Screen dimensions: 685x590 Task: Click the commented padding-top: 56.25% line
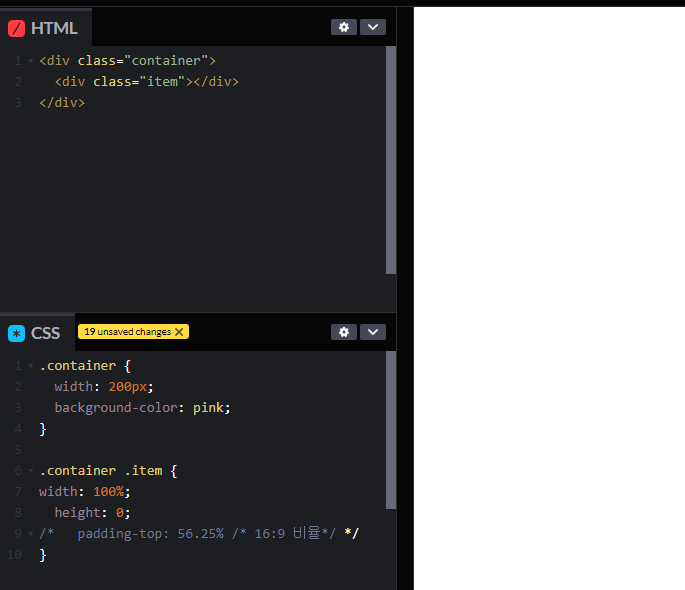(199, 533)
